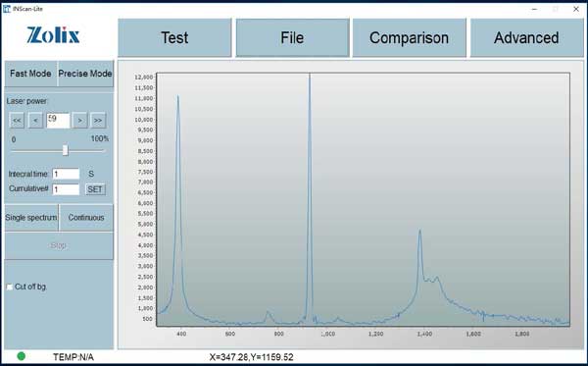Click the INScan-Lite title bar app icon
The height and width of the screenshot is (366, 588).
pos(7,9)
